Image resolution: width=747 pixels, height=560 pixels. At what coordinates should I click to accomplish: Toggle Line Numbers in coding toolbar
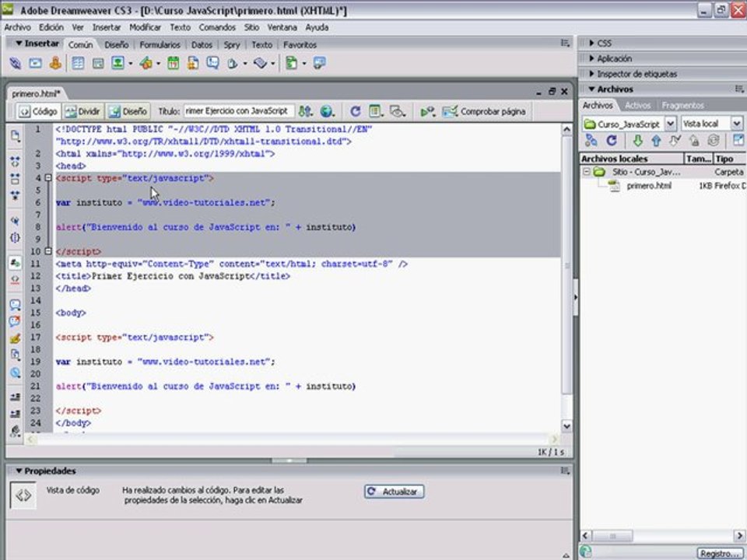click(16, 263)
